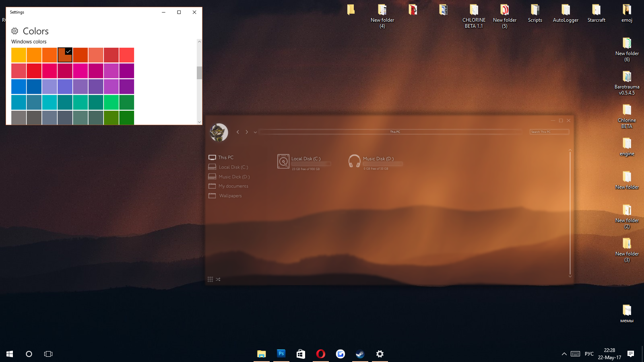
Task: Click the Cortana circle button
Action: coord(29,354)
